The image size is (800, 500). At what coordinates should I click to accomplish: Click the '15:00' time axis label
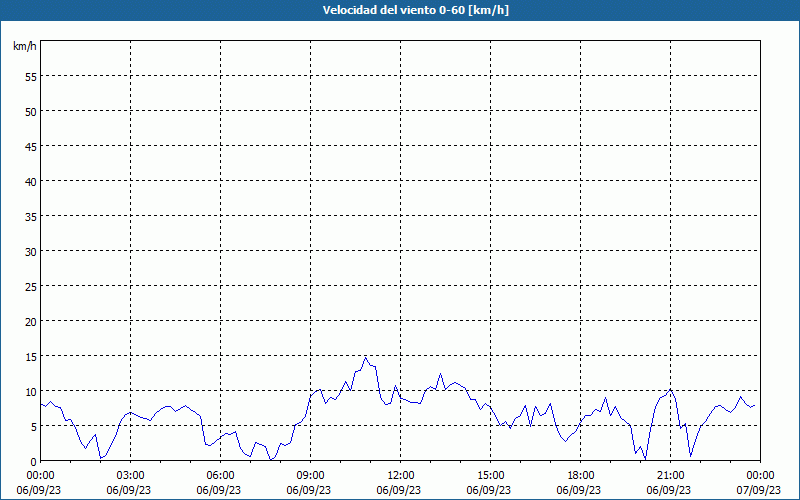point(490,476)
